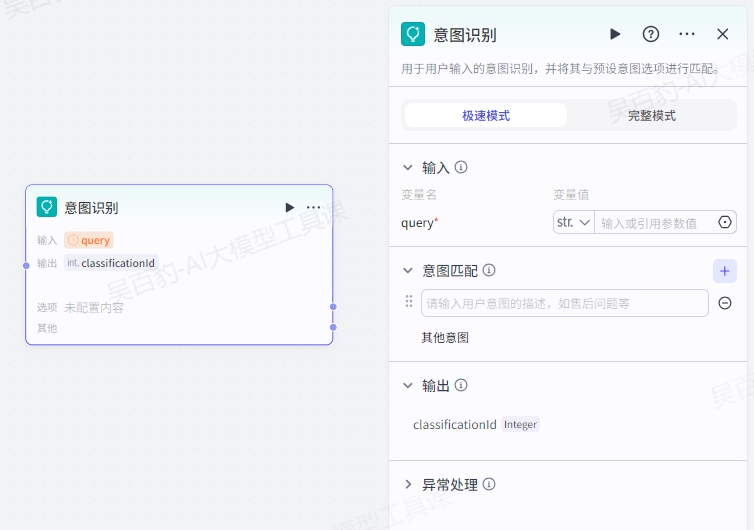Open the ellipsis menu on the canvas node
This screenshot has height=530, width=754.
pyautogui.click(x=314, y=207)
